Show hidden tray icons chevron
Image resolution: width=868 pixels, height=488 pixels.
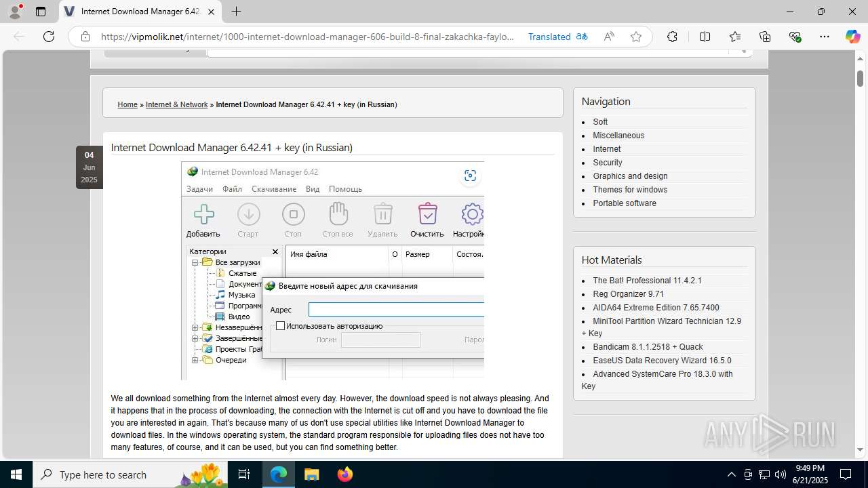[x=731, y=474]
